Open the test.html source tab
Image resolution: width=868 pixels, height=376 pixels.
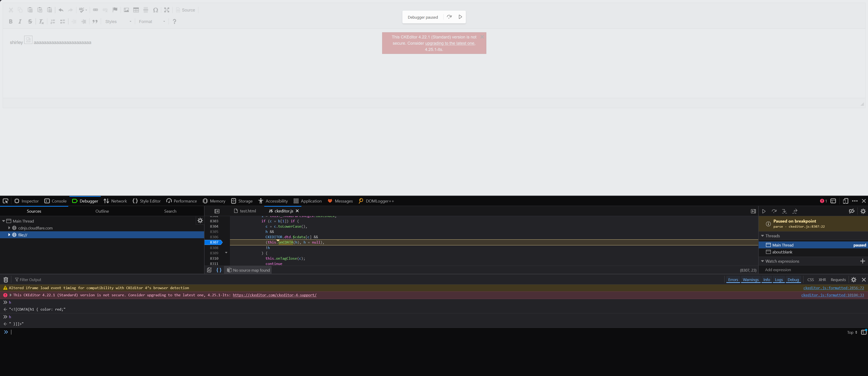(248, 211)
